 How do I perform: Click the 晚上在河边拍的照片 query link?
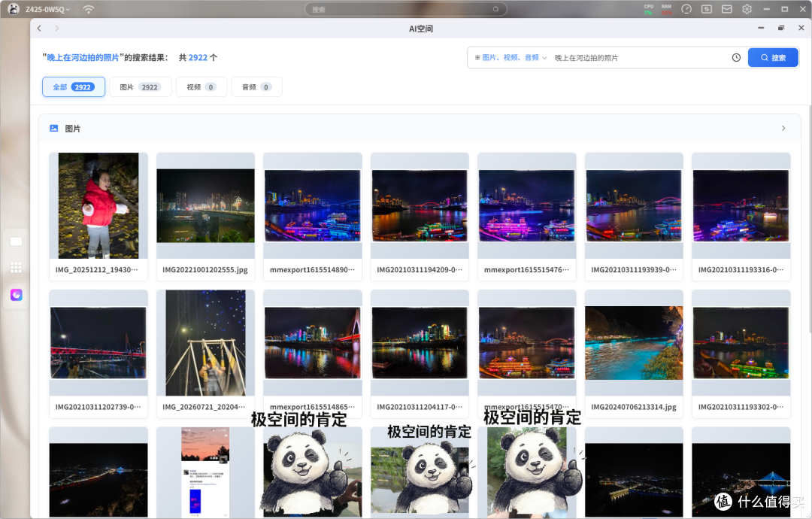coord(83,57)
